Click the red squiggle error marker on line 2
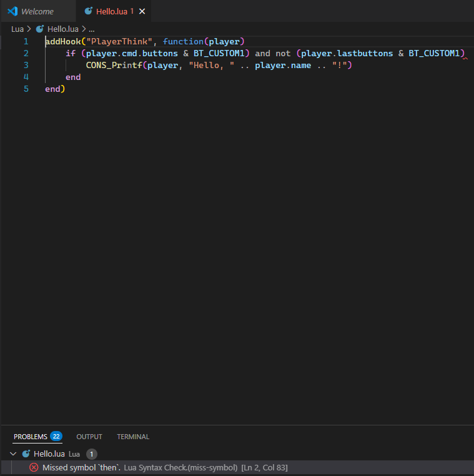This screenshot has width=474, height=476. pyautogui.click(x=465, y=58)
